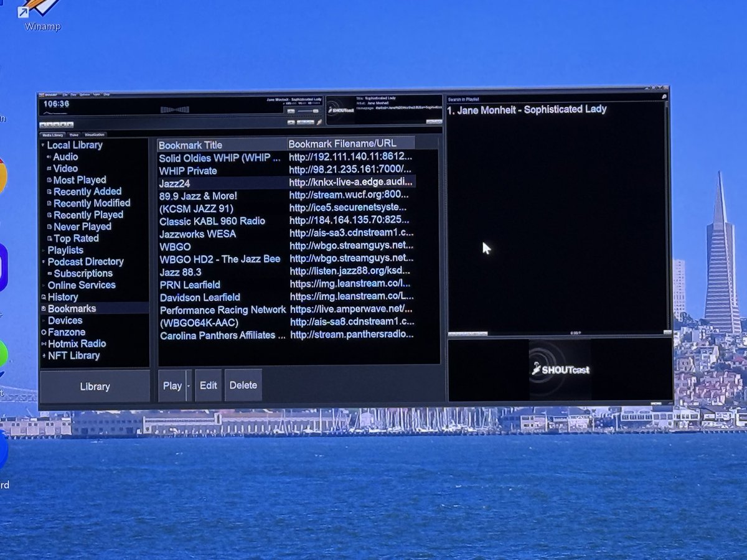Screen dimensions: 747x560
Task: Expand the Podcast Directory node
Action: 43,262
